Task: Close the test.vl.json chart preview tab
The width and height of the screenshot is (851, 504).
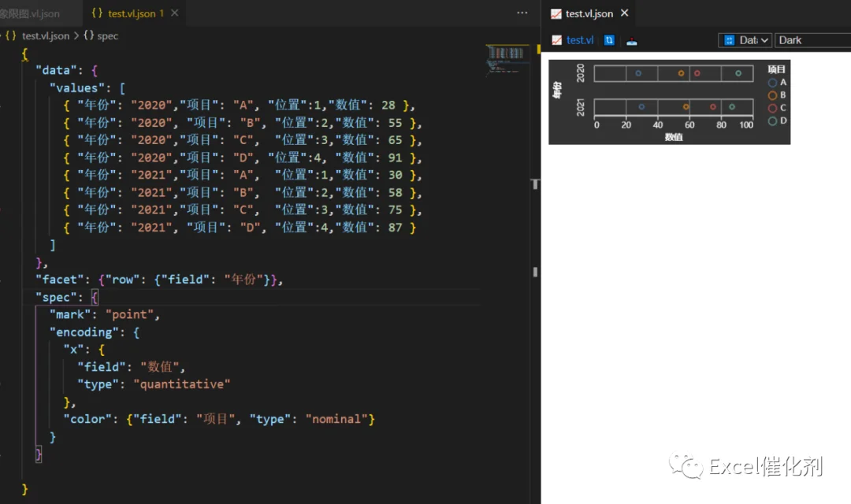Action: (x=625, y=13)
